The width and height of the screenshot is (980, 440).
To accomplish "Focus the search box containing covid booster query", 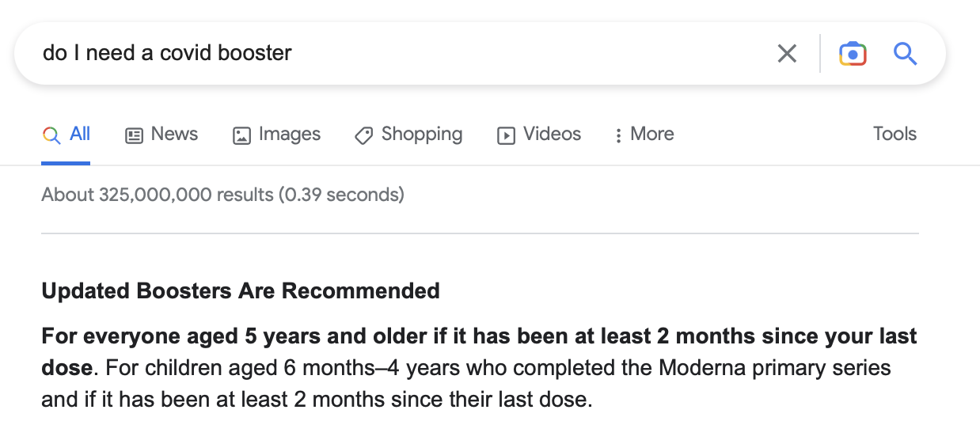I will click(396, 54).
